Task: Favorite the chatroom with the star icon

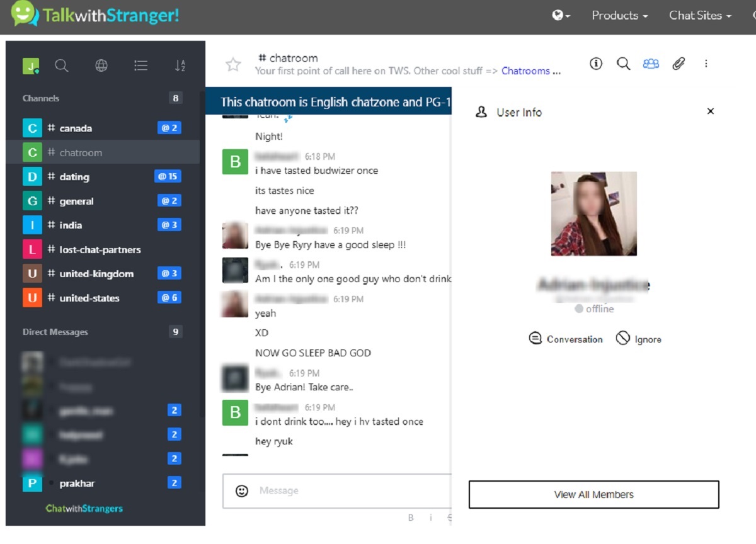Action: pos(233,64)
